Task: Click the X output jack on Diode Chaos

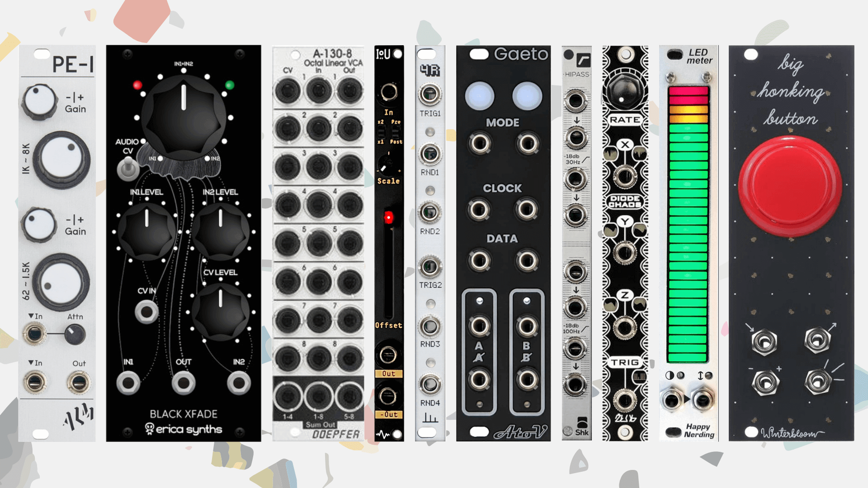Action: point(625,176)
